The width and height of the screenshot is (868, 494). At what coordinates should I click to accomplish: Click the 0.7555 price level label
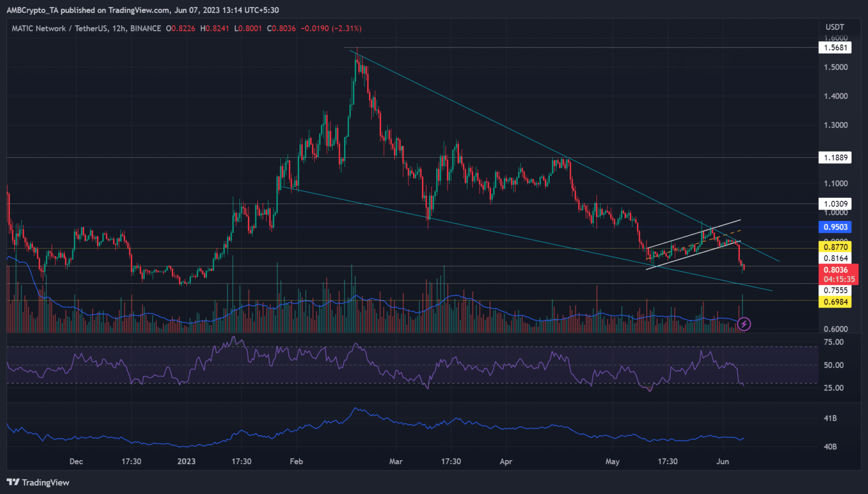(x=835, y=291)
